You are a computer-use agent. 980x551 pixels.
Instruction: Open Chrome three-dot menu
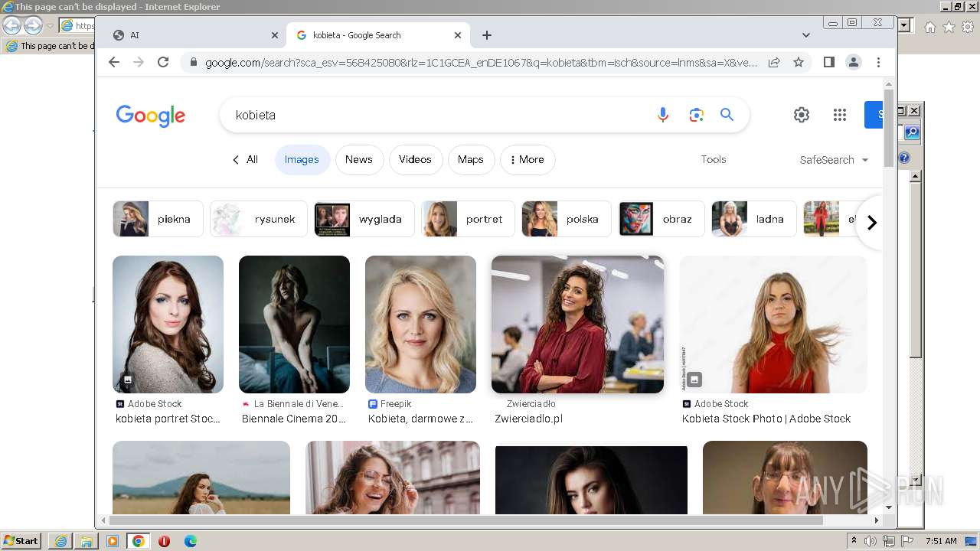(x=878, y=62)
